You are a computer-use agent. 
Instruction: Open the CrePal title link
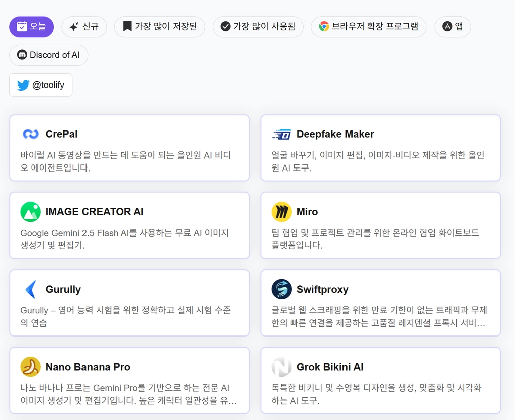(61, 134)
